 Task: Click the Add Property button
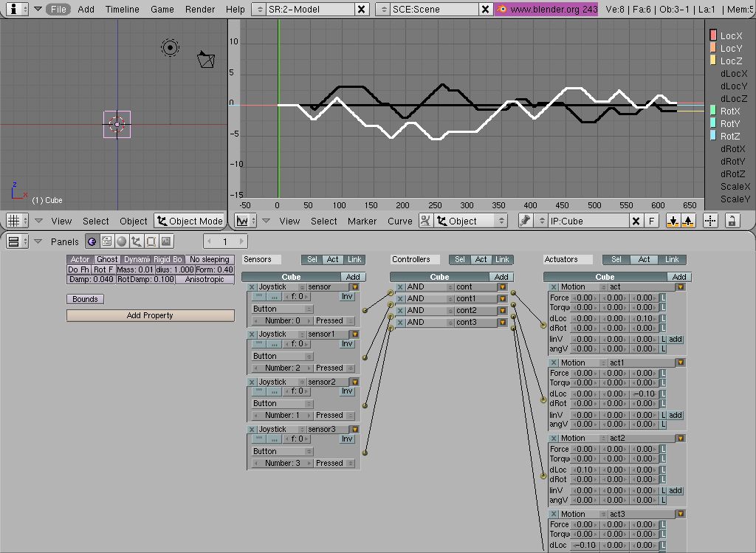[x=151, y=315]
